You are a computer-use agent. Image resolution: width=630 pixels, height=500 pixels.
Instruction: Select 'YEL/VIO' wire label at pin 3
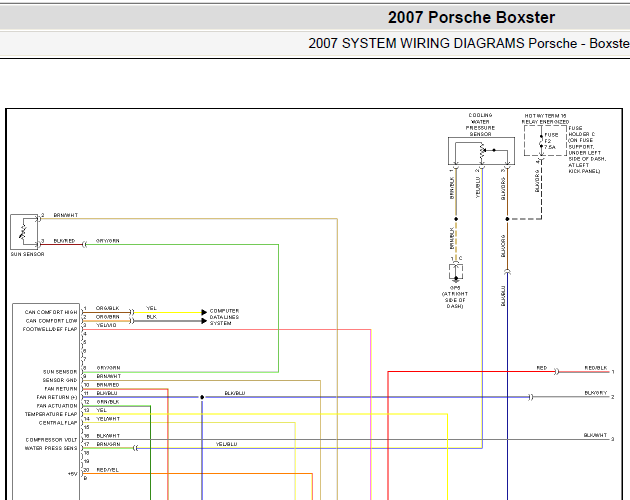point(106,325)
